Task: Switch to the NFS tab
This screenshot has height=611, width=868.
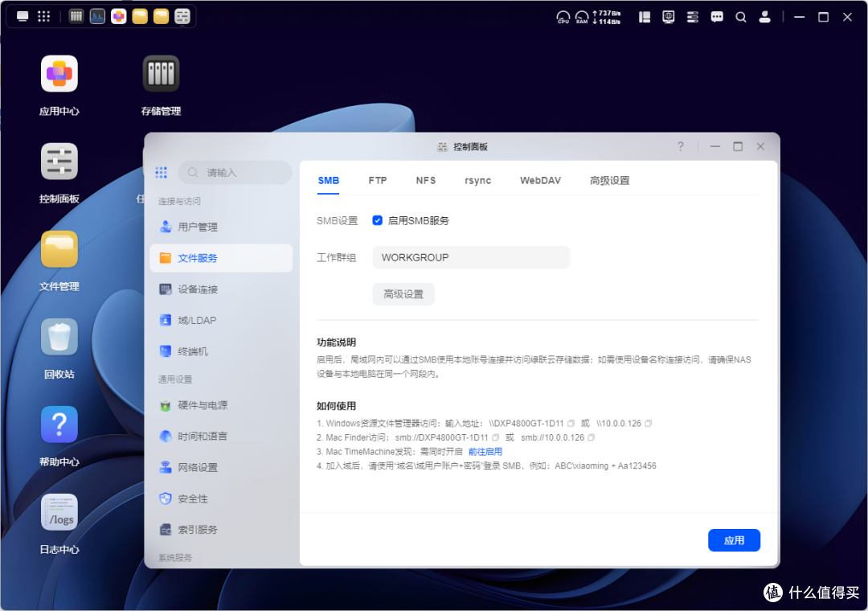Action: point(426,181)
